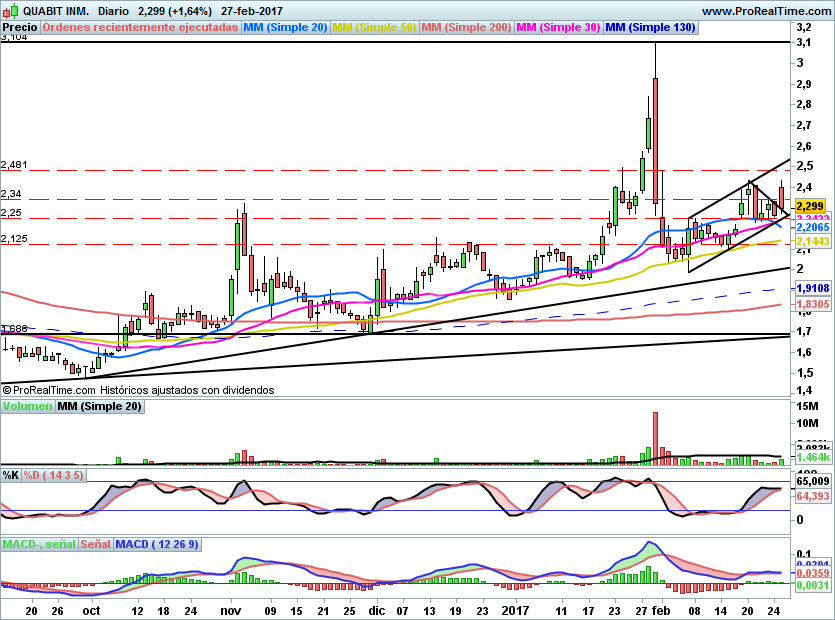Click the MACD-, señal histogram label
This screenshot has width=835, height=620.
39,544
